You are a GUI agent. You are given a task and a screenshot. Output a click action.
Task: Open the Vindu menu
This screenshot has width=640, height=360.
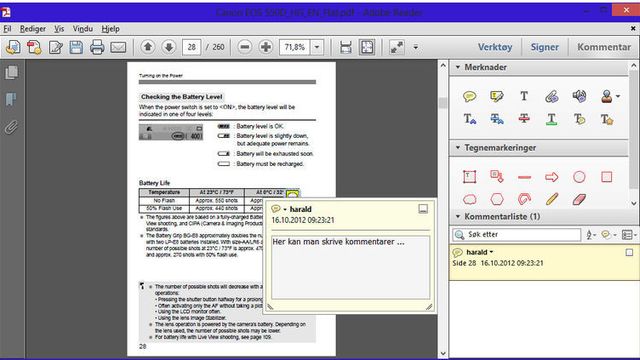point(83,29)
